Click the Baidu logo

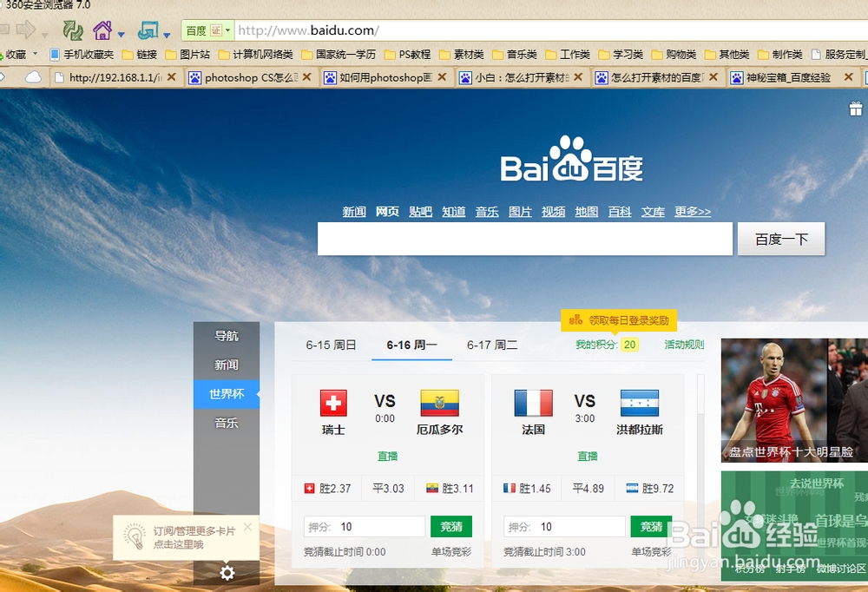(x=572, y=160)
